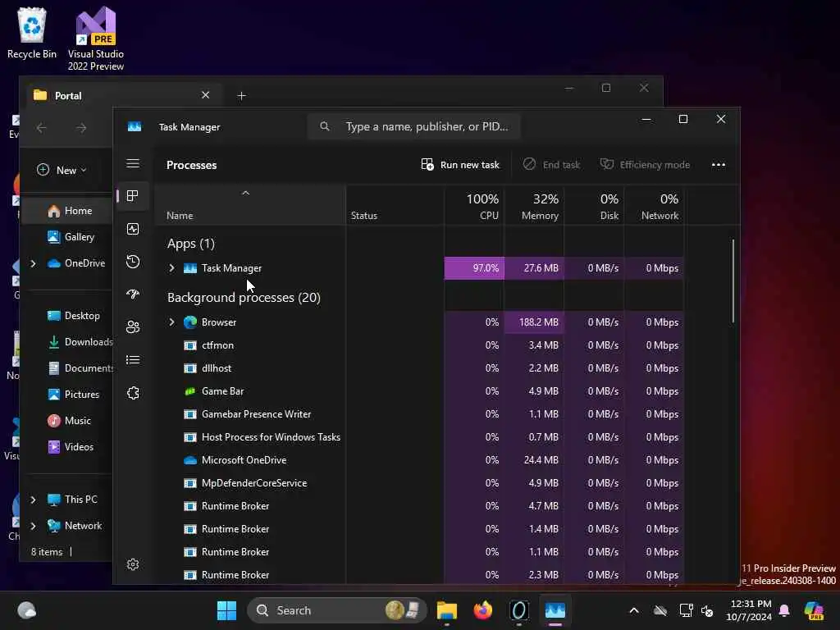
Task: Open the Windows Start menu
Action: [226, 610]
